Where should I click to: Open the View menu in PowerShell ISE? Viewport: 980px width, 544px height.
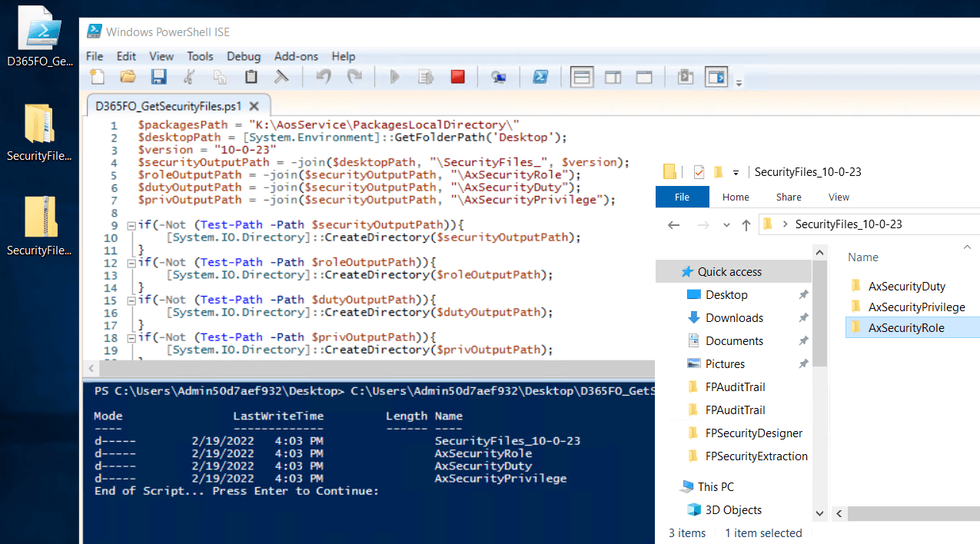coord(161,56)
